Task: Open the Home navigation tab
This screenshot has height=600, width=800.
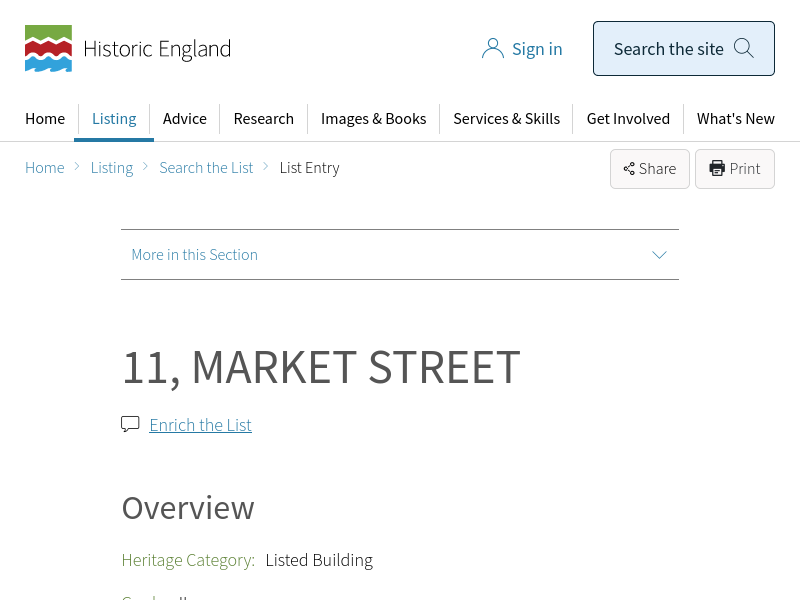Action: click(45, 119)
